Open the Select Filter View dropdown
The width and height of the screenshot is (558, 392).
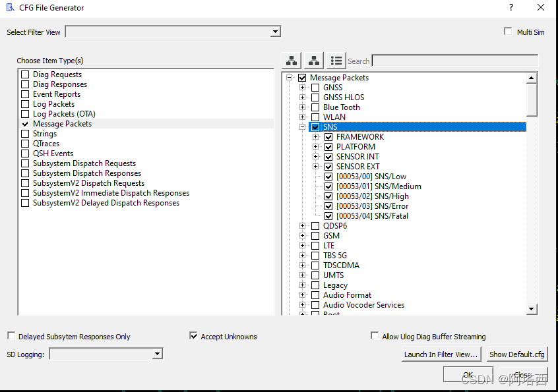click(x=275, y=32)
